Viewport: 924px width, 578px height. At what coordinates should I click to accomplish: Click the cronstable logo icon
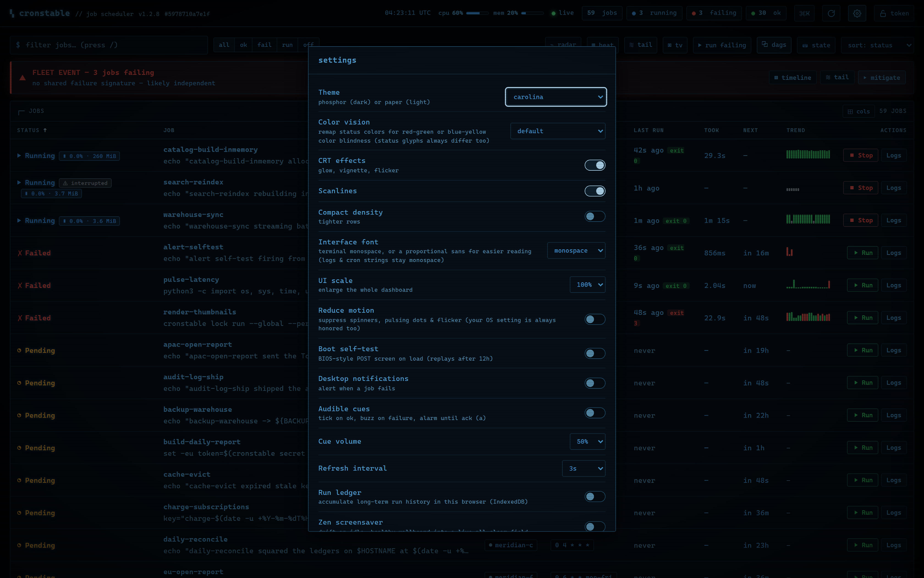point(12,13)
